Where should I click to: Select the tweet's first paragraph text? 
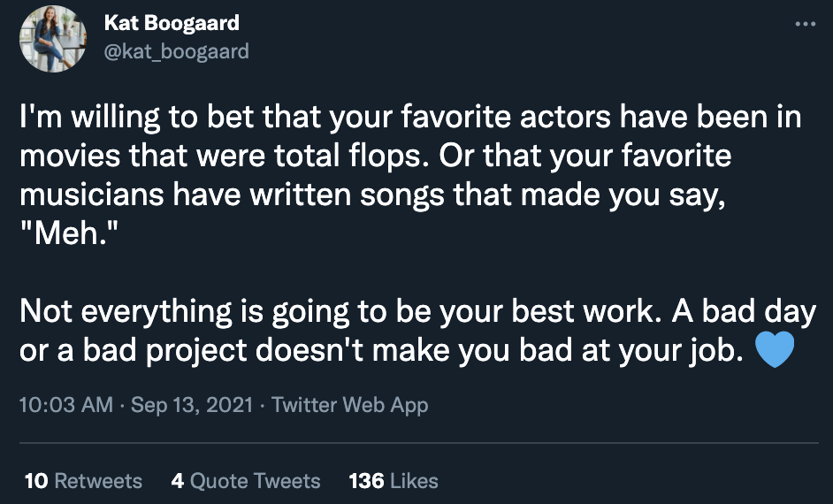[x=410, y=175]
